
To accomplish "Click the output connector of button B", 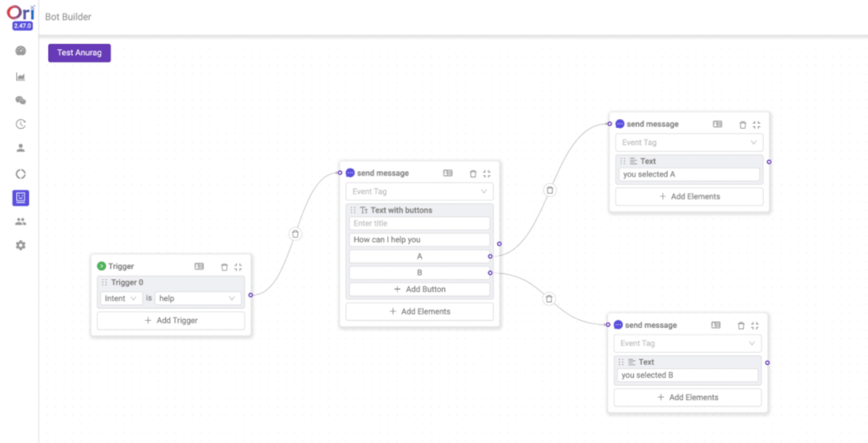I will click(490, 273).
